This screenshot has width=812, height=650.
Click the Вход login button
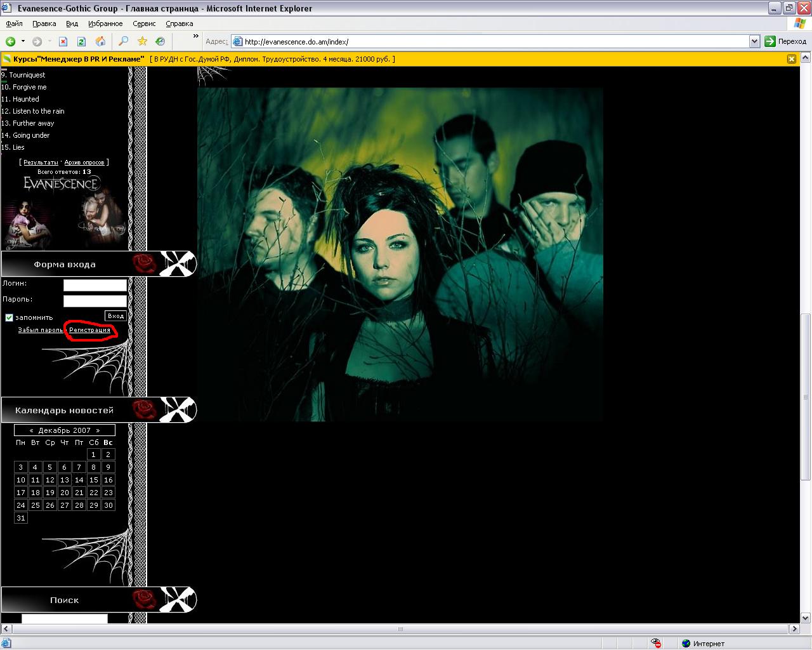[115, 315]
